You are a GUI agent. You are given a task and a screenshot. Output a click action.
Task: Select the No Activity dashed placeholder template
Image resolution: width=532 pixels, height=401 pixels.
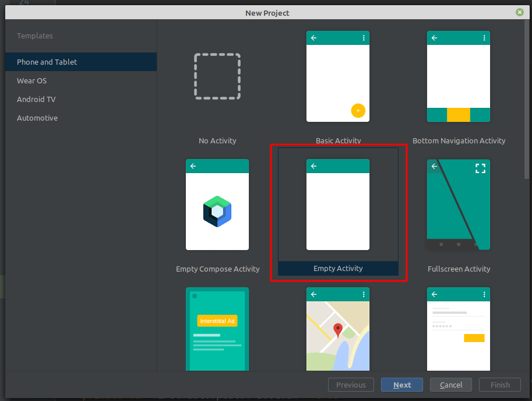[x=217, y=76]
